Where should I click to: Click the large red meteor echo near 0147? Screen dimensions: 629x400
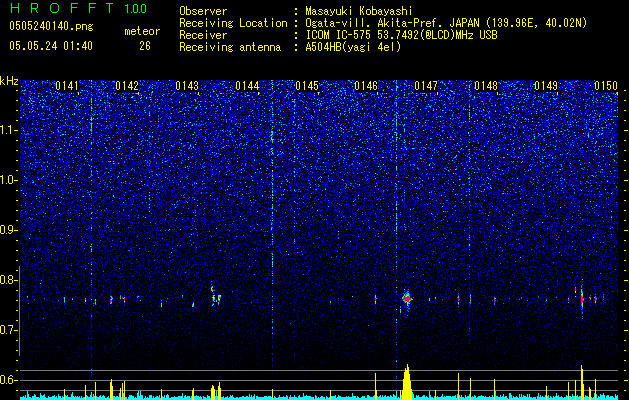pos(407,298)
